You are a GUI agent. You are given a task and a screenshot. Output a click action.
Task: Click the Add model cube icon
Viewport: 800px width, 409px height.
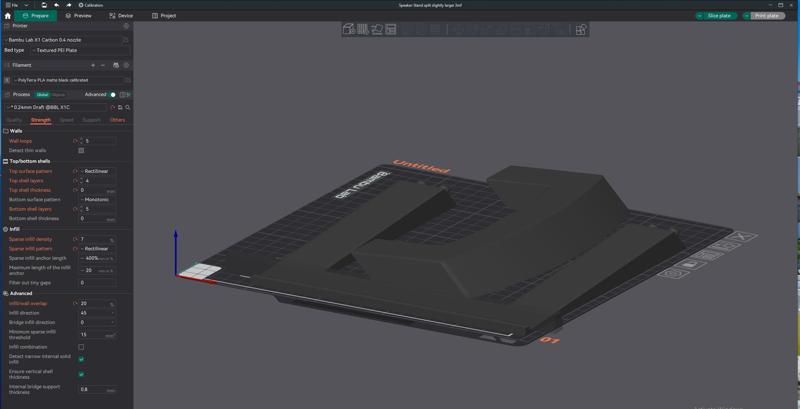tap(348, 29)
